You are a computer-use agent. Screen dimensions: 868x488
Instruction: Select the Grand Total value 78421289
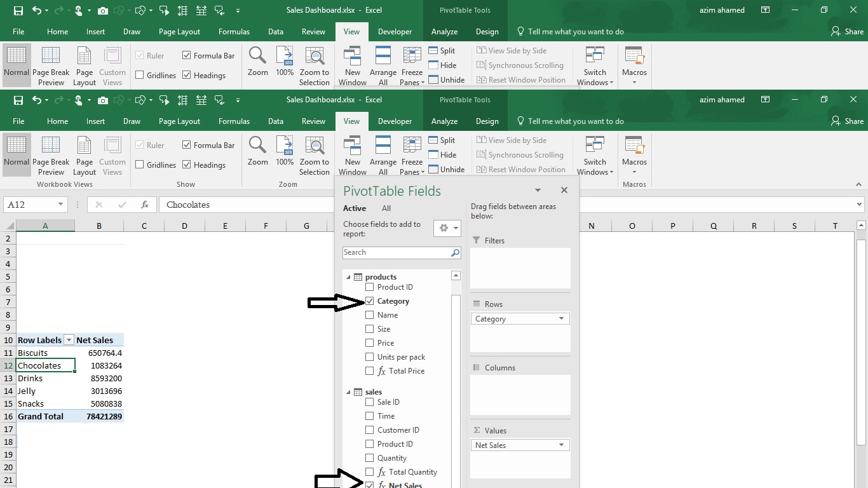(x=99, y=417)
